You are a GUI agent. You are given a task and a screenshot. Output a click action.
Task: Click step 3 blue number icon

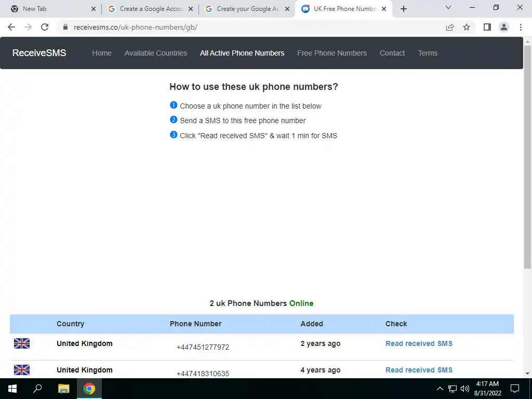click(x=174, y=135)
